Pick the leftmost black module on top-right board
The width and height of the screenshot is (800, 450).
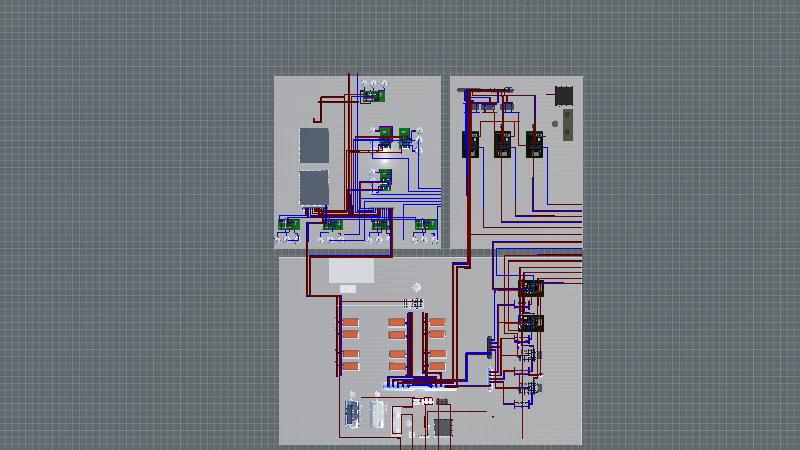pos(471,144)
